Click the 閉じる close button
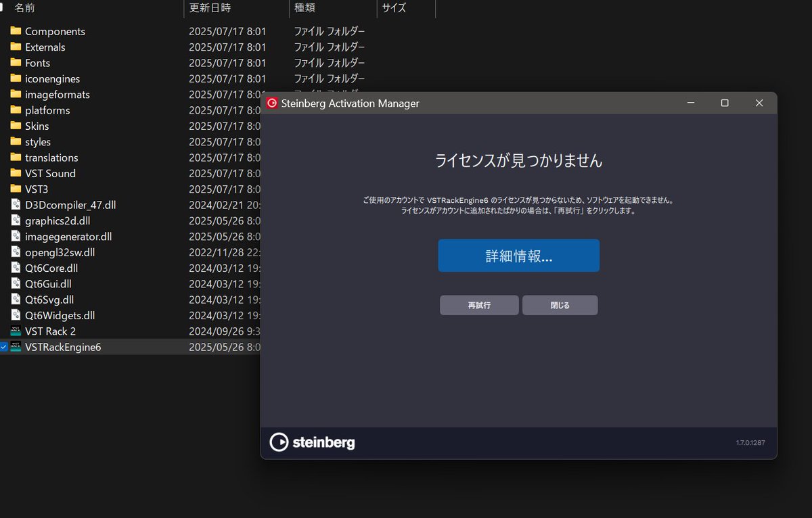 [560, 305]
